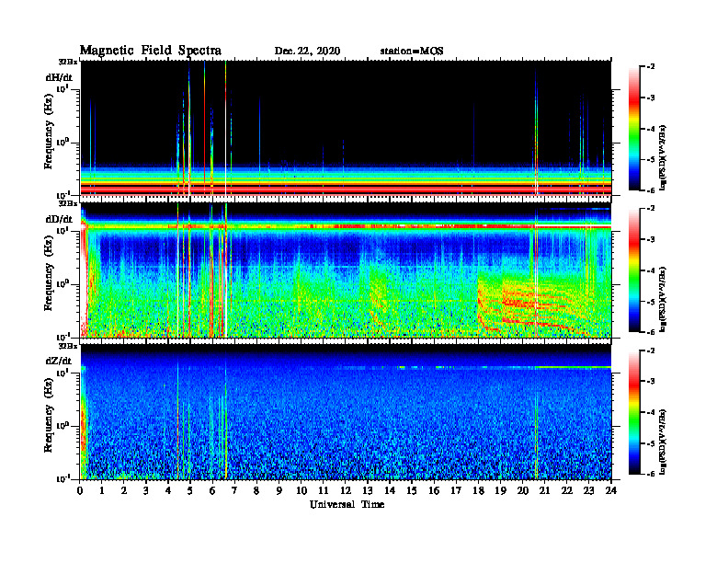
Task: Click the "32Hz" tick label of the dH/dt panel
Action: [x=68, y=61]
